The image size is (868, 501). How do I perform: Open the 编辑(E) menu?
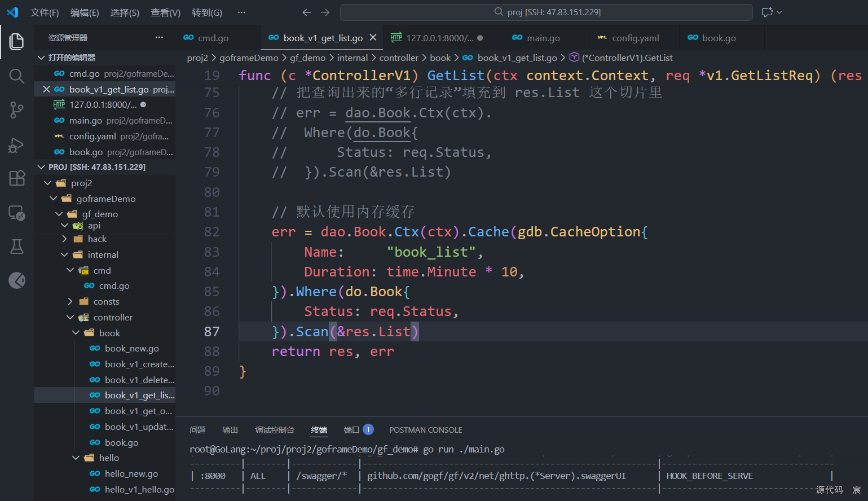click(85, 12)
